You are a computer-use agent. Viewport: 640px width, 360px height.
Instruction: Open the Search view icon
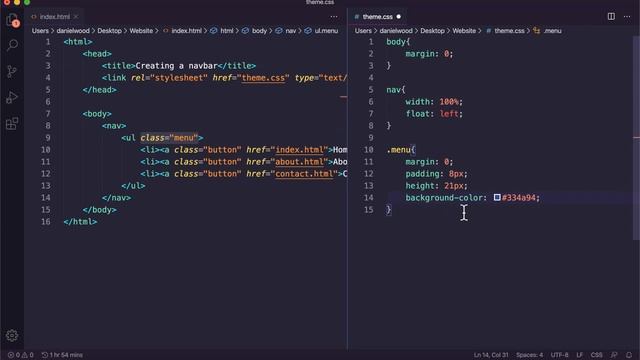tap(12, 45)
